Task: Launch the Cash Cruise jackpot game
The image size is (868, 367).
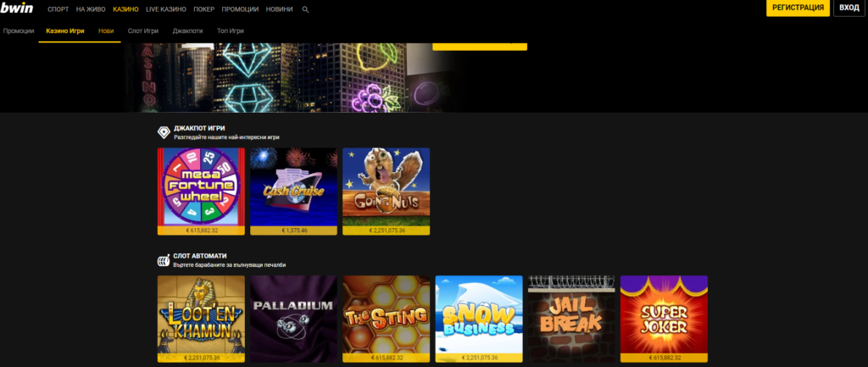Action: pos(293,186)
